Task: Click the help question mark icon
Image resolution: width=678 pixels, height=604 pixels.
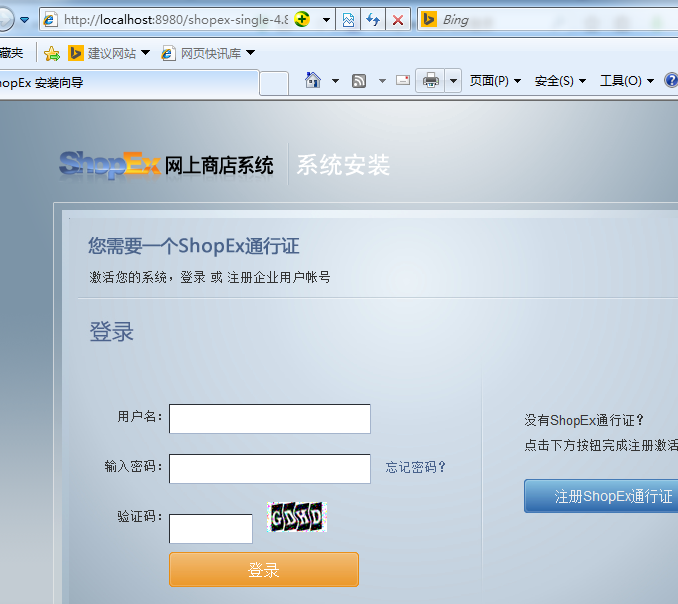Action: click(672, 80)
